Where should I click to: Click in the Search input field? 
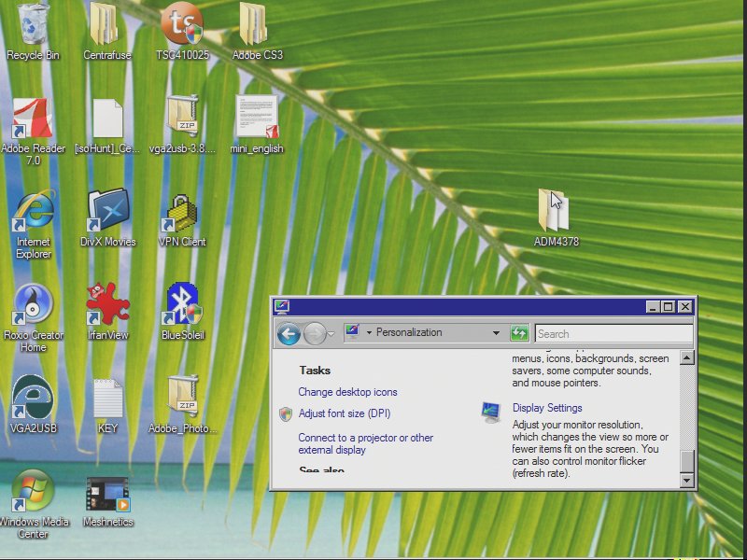pyautogui.click(x=612, y=333)
